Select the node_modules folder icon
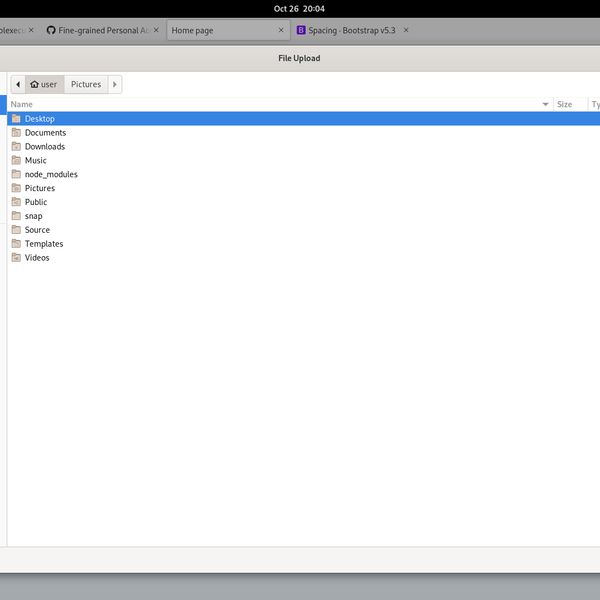600x600 pixels. (x=16, y=175)
